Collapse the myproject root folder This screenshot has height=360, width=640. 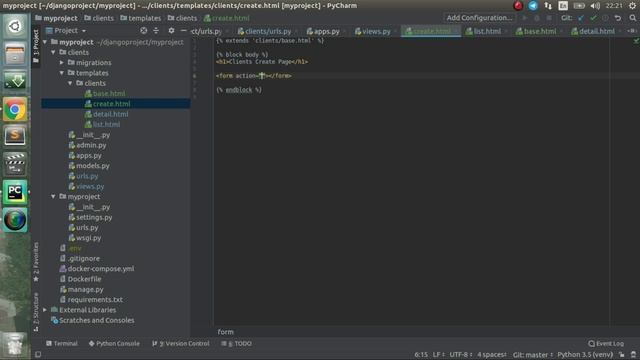(45, 42)
